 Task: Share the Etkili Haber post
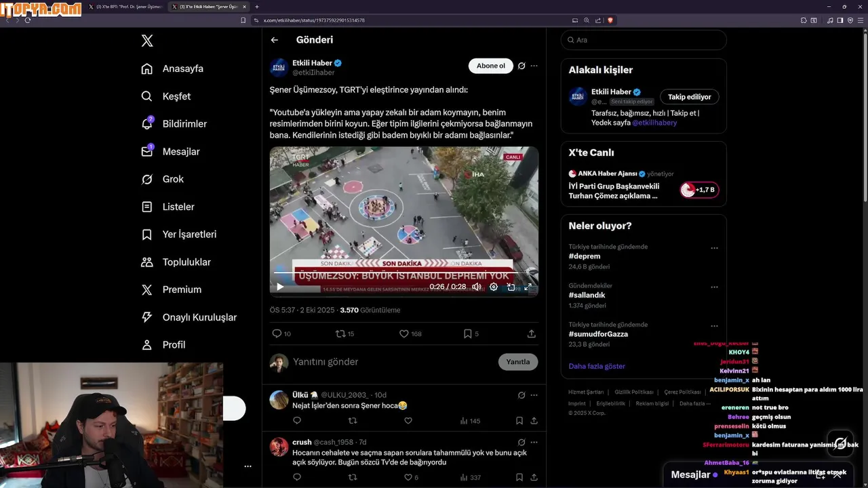point(532,333)
